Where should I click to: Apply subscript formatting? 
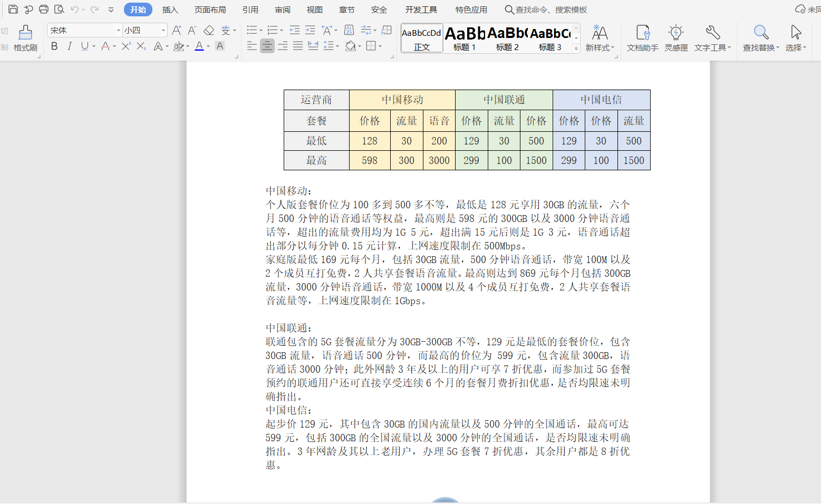point(141,46)
